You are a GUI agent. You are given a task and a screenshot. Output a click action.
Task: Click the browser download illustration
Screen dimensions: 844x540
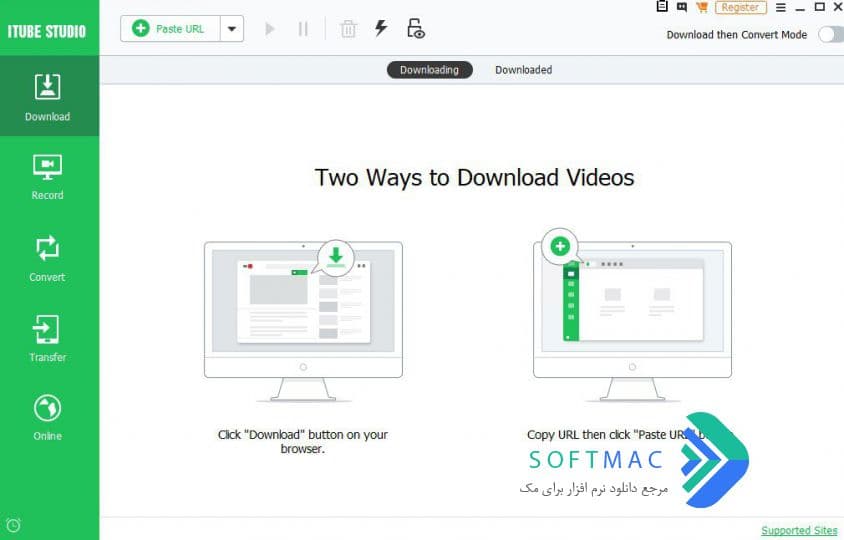(304, 321)
